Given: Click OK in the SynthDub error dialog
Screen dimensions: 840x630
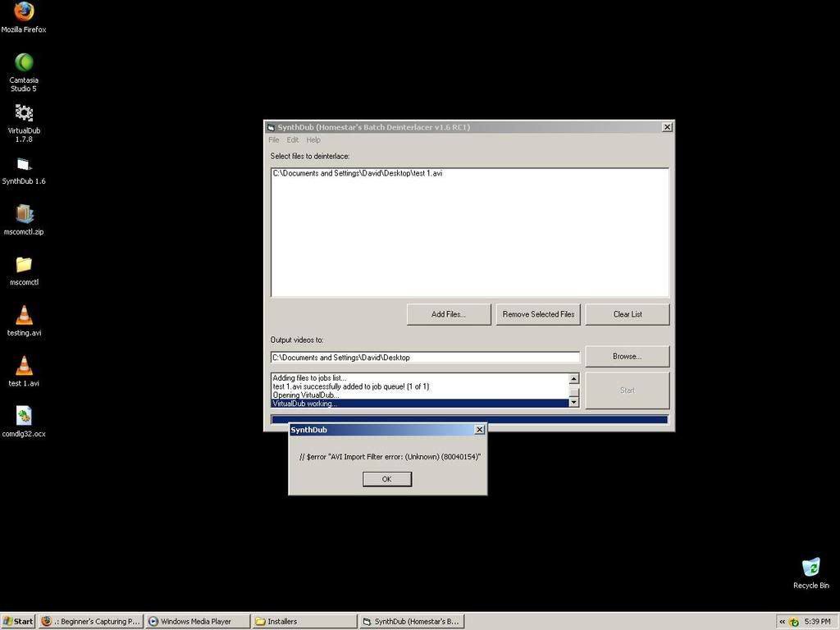Looking at the screenshot, I should (x=387, y=479).
